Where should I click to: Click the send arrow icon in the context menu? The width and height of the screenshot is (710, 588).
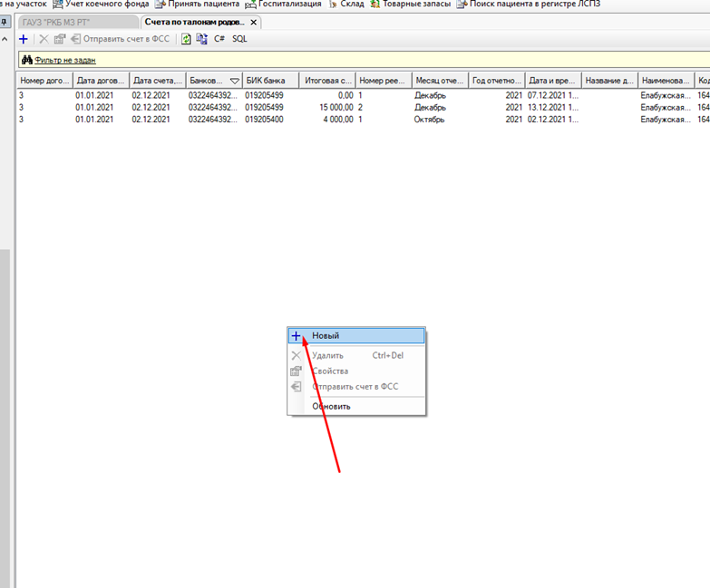[296, 387]
